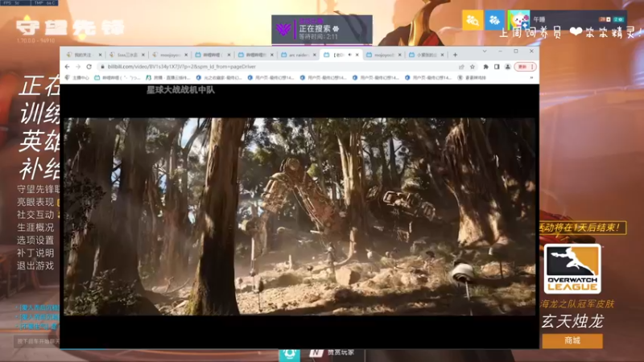Open Overwatch group finder yellow icon

coord(473,19)
